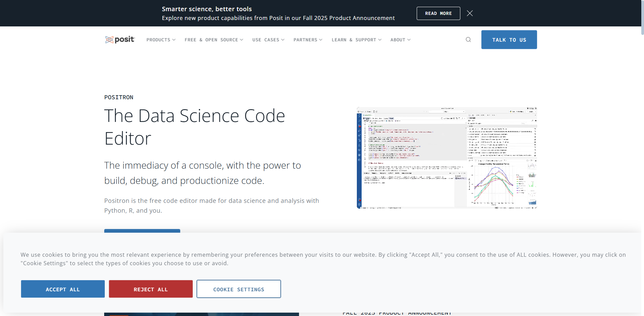Click the "The immediacy of a console" subheading
Image resolution: width=644 pixels, height=316 pixels.
tap(203, 173)
